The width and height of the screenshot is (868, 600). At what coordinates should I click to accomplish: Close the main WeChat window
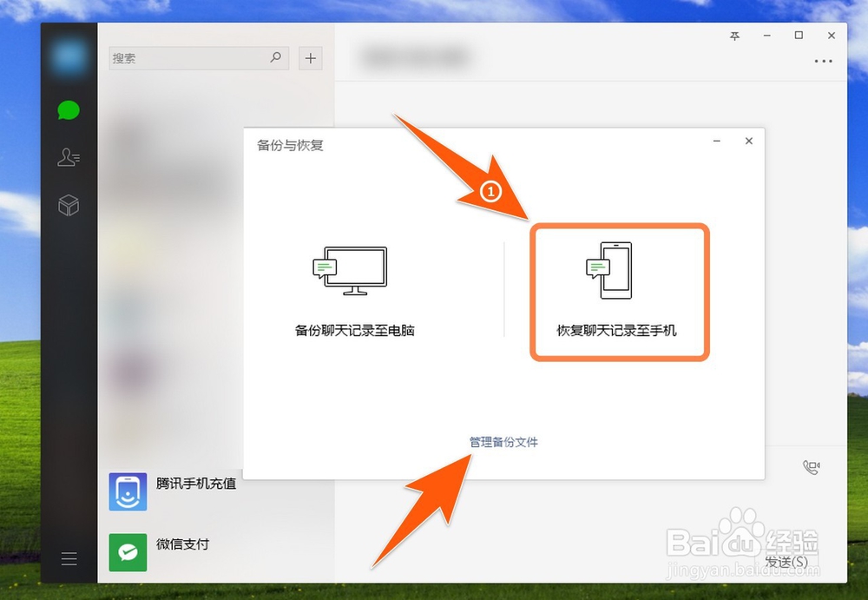pyautogui.click(x=832, y=36)
